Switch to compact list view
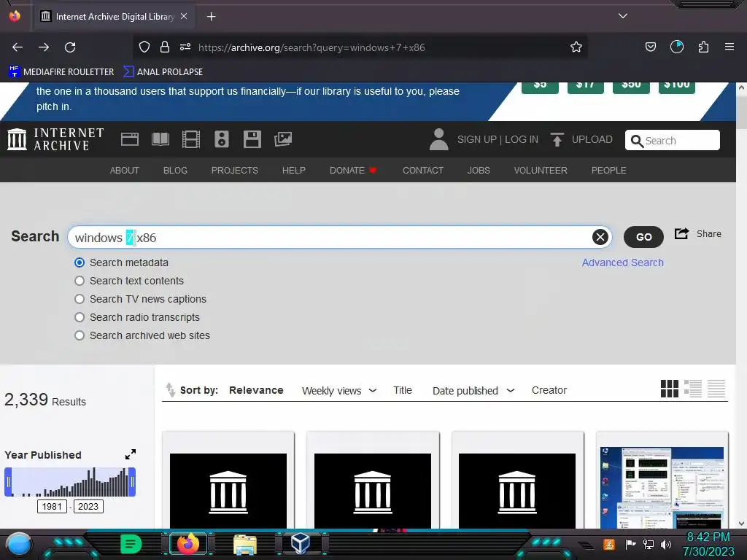The width and height of the screenshot is (747, 560). [x=716, y=389]
